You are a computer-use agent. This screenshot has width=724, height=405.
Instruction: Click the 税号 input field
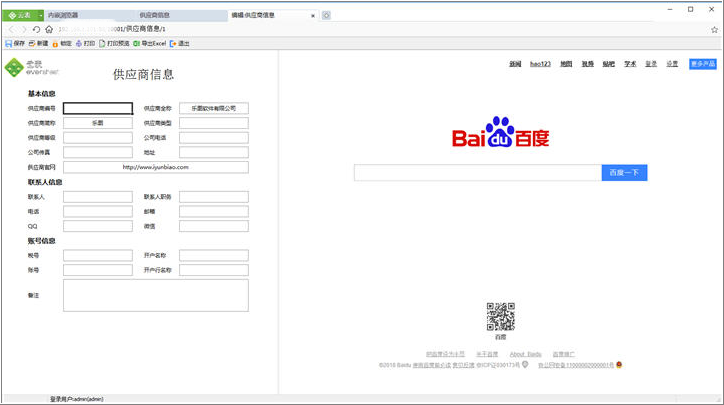[x=98, y=255]
